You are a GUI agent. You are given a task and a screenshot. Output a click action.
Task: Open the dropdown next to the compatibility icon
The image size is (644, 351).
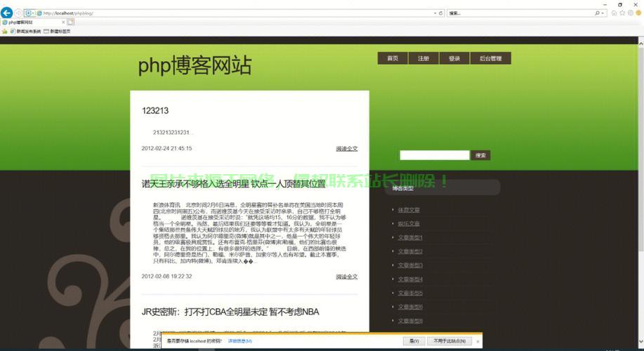[x=33, y=13]
